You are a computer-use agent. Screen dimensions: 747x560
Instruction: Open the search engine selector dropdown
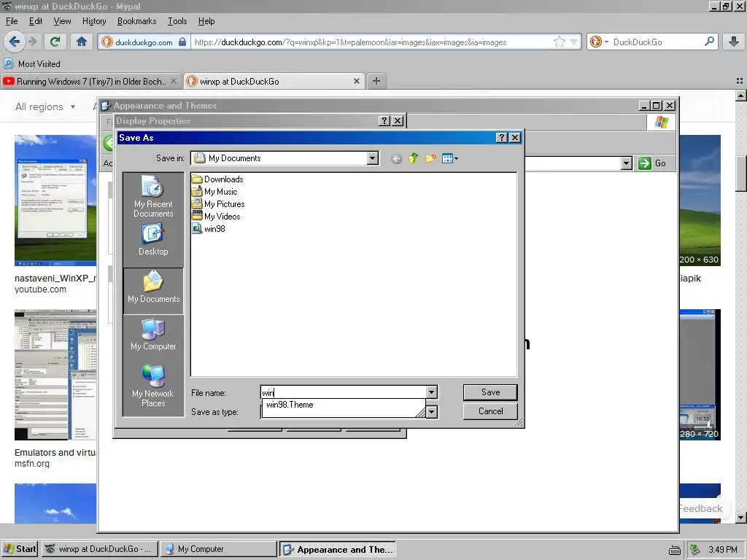pos(600,42)
